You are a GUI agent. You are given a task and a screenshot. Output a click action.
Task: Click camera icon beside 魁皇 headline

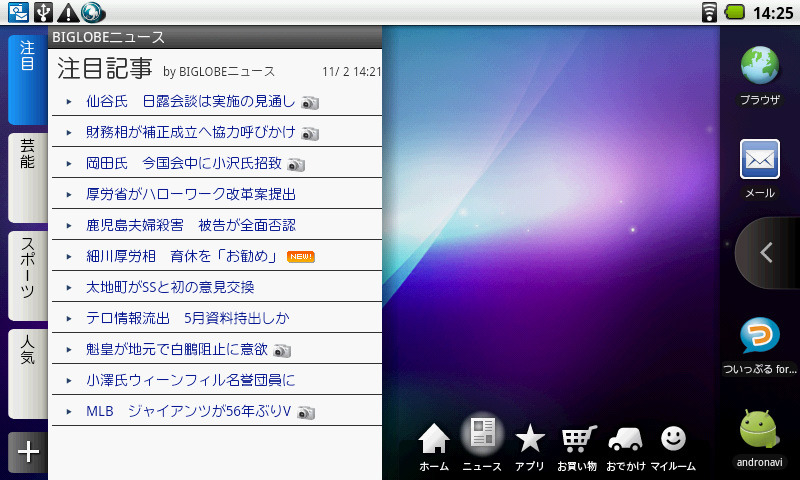[282, 350]
